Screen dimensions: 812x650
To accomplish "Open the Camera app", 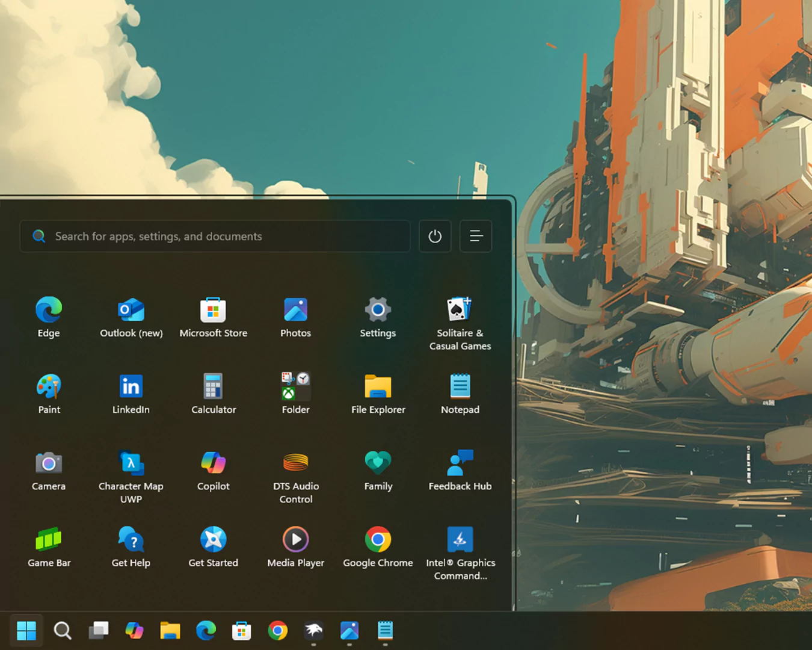I will click(x=49, y=471).
